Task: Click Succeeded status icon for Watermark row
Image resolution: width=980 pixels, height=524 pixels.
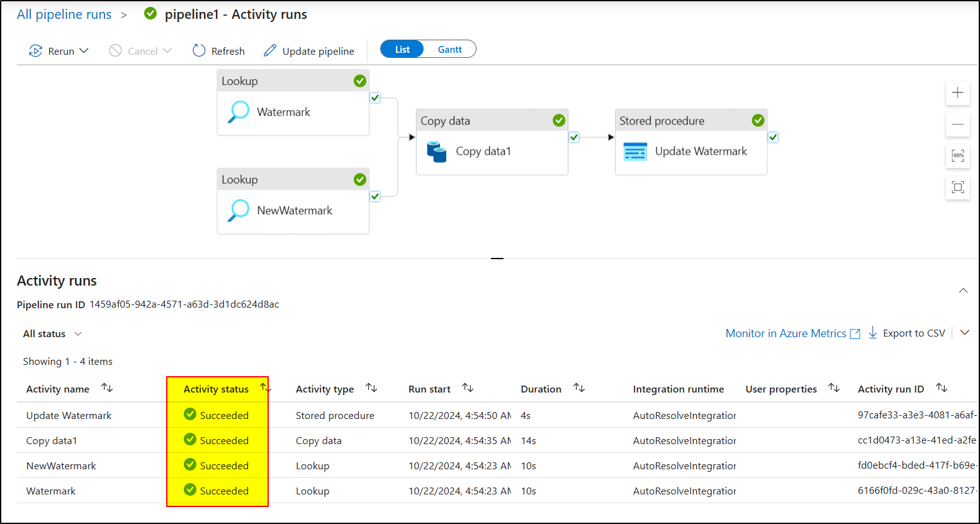Action: click(190, 489)
